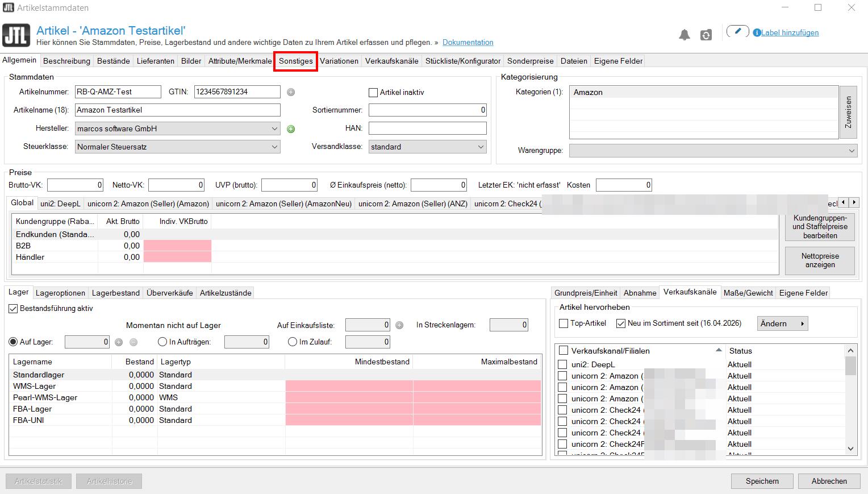868x494 pixels.
Task: Click the Brutto-VK price field
Action: coord(75,185)
